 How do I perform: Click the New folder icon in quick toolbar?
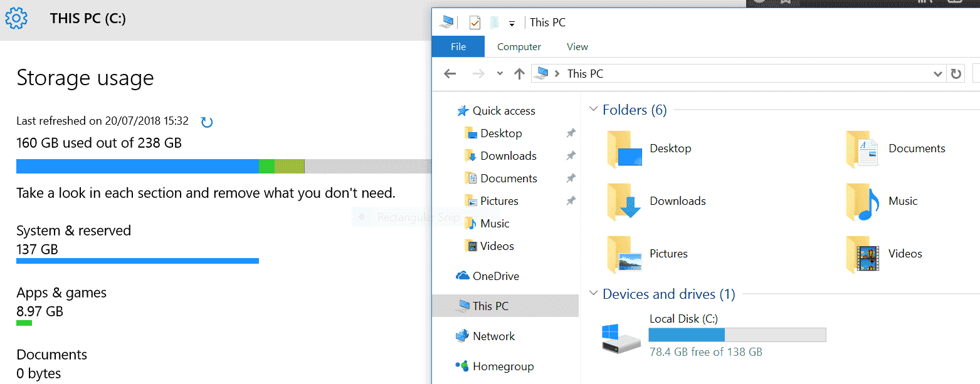[x=494, y=23]
